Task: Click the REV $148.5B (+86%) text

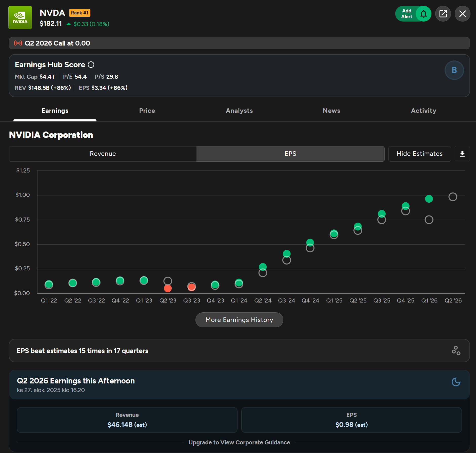Action: point(43,88)
